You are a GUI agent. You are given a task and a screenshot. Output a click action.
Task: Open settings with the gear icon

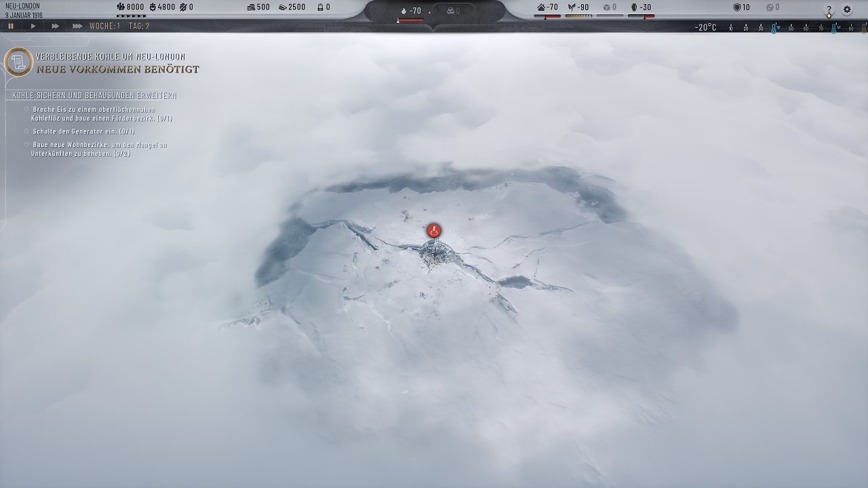point(847,9)
